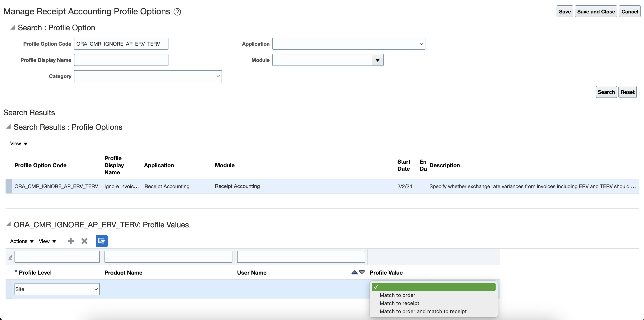Click the ascending sort arrow on User Name
The width and height of the screenshot is (644, 320).
354,272
